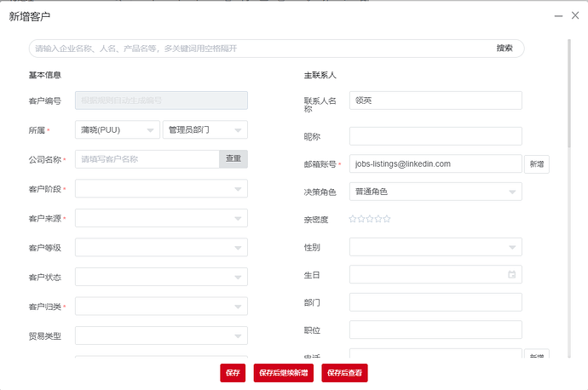Expand the 客户来源 dropdown
The width and height of the screenshot is (588, 390).
click(161, 218)
